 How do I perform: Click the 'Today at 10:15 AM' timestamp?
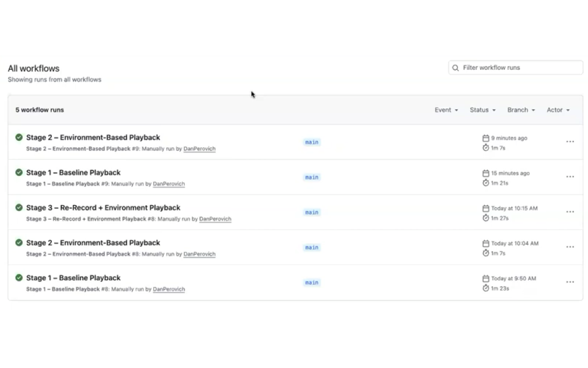pyautogui.click(x=514, y=208)
